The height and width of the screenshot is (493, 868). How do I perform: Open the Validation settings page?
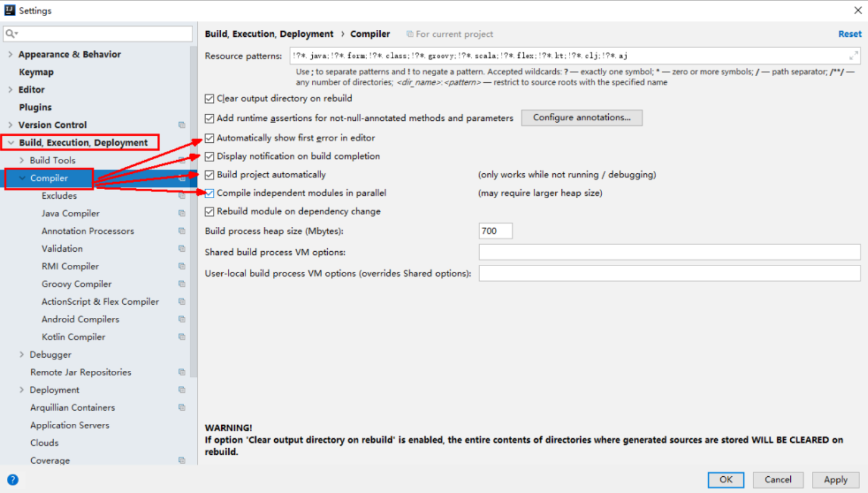pos(62,249)
